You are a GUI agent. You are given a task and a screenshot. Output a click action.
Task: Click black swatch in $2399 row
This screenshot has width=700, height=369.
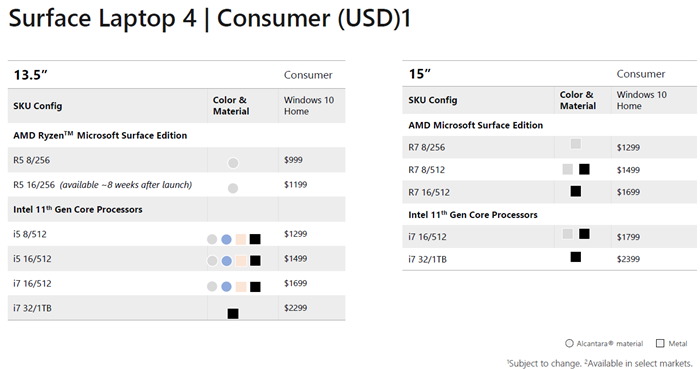[x=575, y=257]
